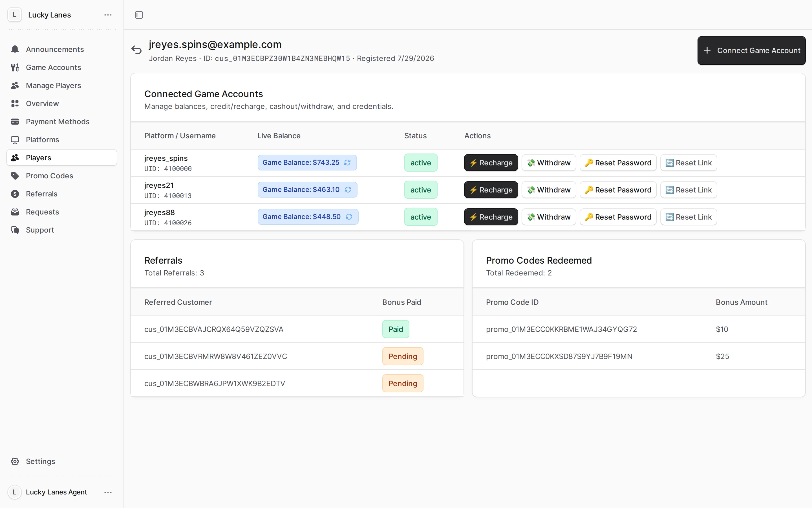812x508 pixels.
Task: Click the UID: 4100013 text
Action: point(168,196)
